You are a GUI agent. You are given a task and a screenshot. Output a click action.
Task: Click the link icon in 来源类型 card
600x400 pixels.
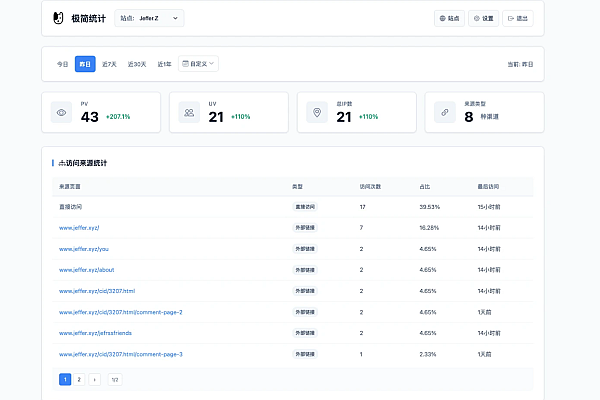(x=445, y=113)
